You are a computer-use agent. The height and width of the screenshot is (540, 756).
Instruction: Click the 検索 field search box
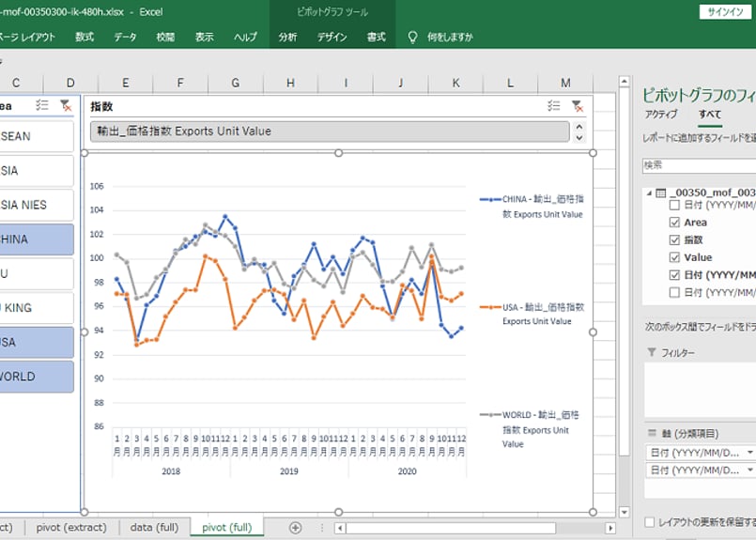click(699, 164)
